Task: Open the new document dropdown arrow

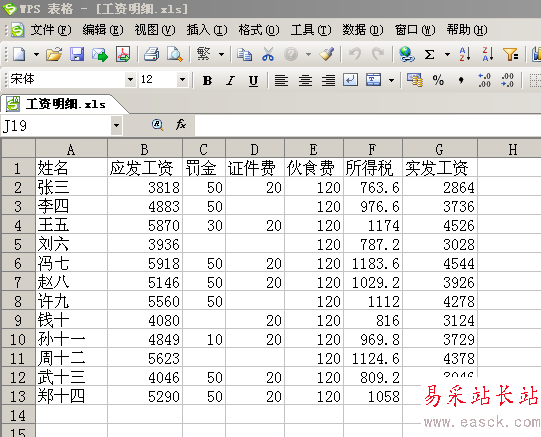Action: [x=36, y=54]
